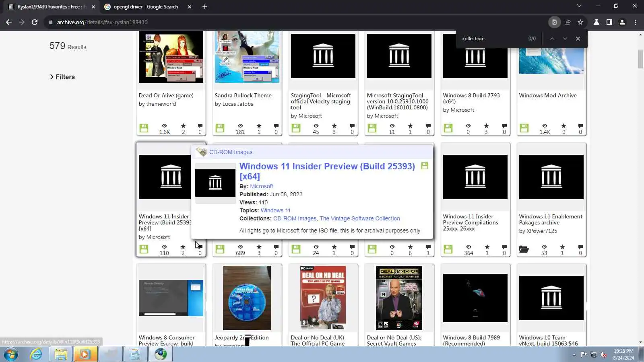The height and width of the screenshot is (362, 644).
Task: Go to next find-in-page match
Action: 565,39
